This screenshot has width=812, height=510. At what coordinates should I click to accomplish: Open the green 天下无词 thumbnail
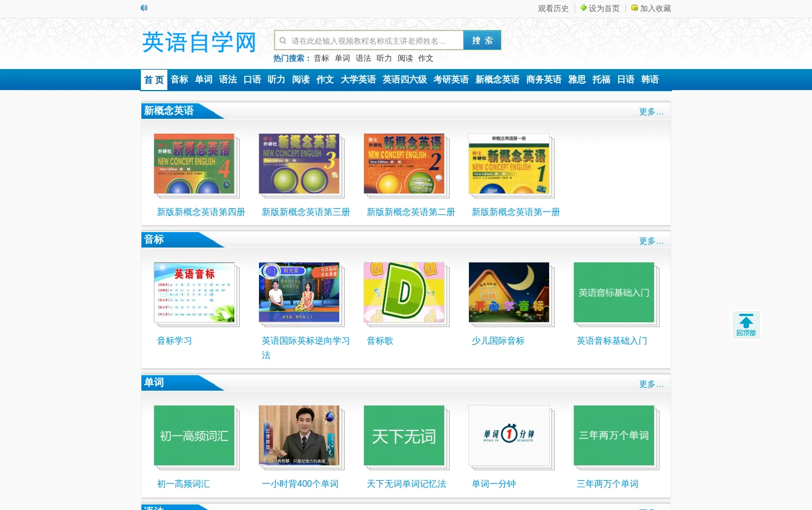(x=404, y=435)
